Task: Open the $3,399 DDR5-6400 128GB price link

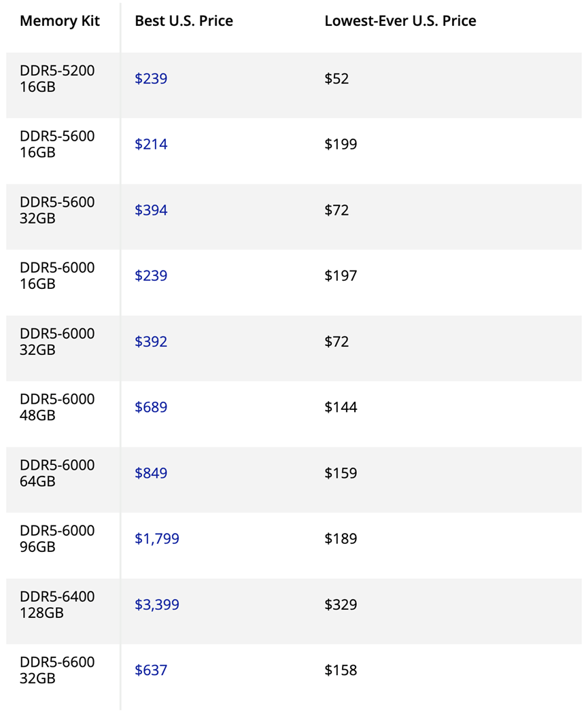Action: [x=157, y=605]
